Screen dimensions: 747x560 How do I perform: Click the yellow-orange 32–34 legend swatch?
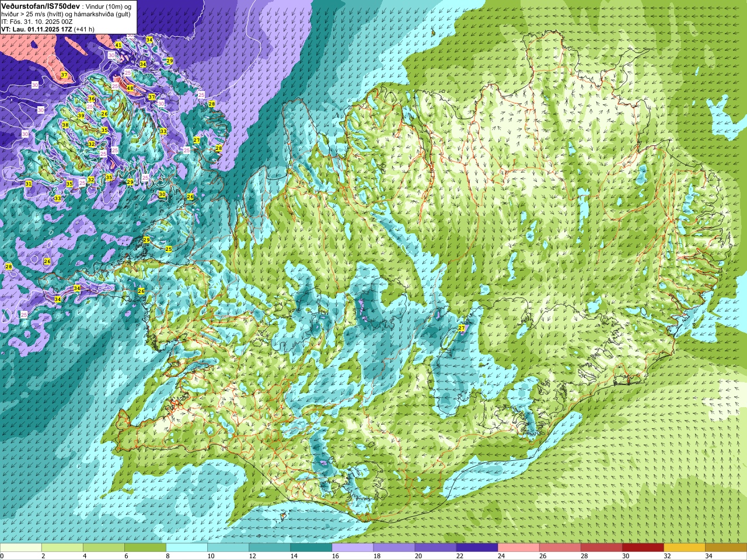click(684, 548)
